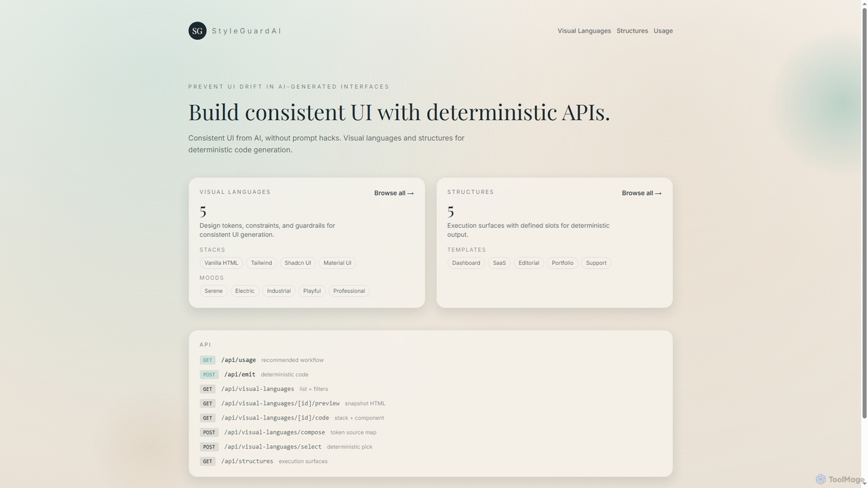The width and height of the screenshot is (868, 488).
Task: Click the SG circular logo icon
Action: [197, 30]
